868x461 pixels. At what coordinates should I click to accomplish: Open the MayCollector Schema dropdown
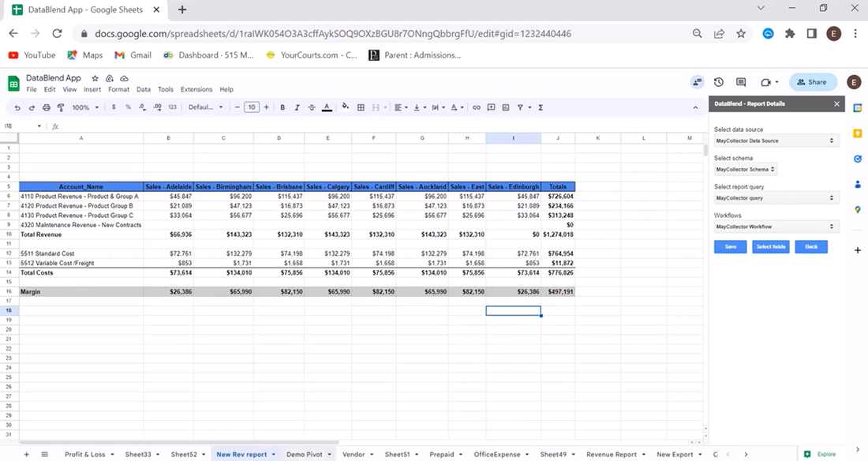point(745,169)
